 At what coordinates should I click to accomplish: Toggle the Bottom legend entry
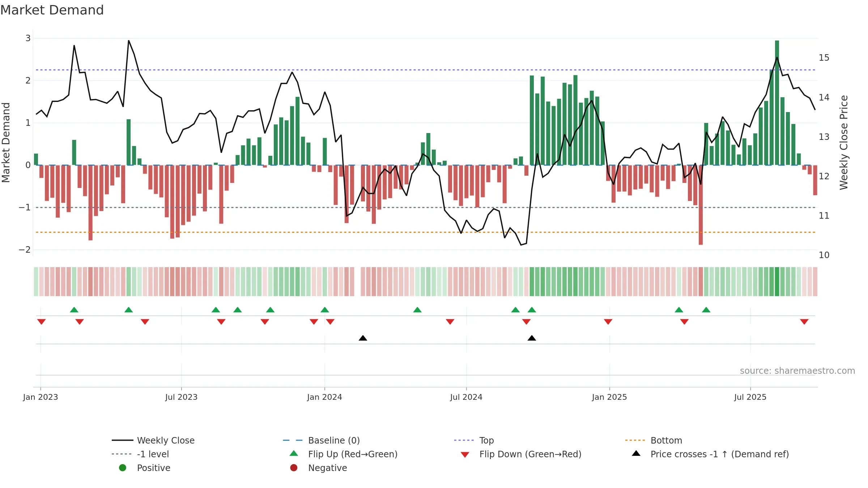point(654,440)
